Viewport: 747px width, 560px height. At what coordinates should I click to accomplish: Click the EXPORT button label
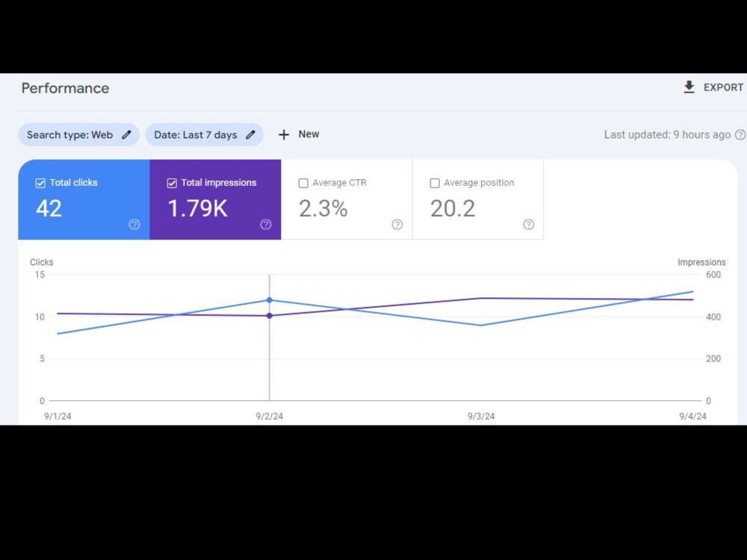[723, 87]
